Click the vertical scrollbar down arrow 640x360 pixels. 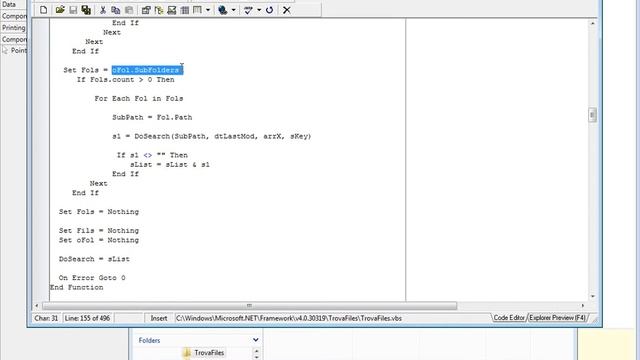(593, 296)
